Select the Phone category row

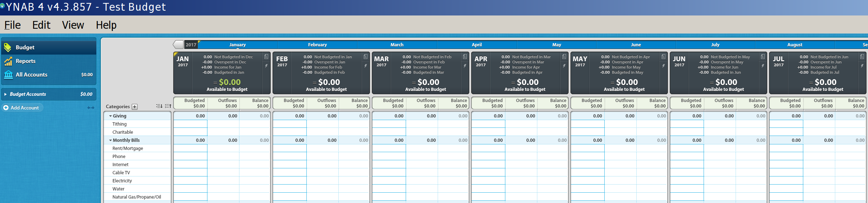pos(138,157)
